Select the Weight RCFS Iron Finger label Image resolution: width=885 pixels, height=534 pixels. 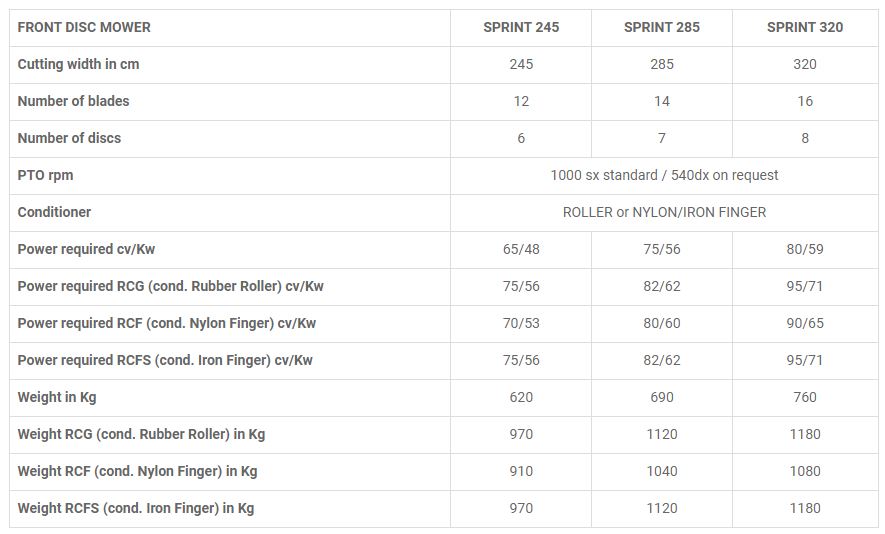click(135, 508)
